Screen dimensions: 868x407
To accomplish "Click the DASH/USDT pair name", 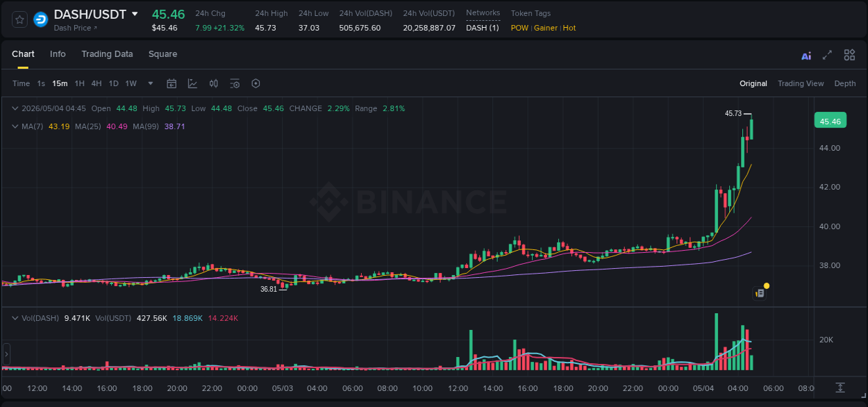I will (90, 14).
